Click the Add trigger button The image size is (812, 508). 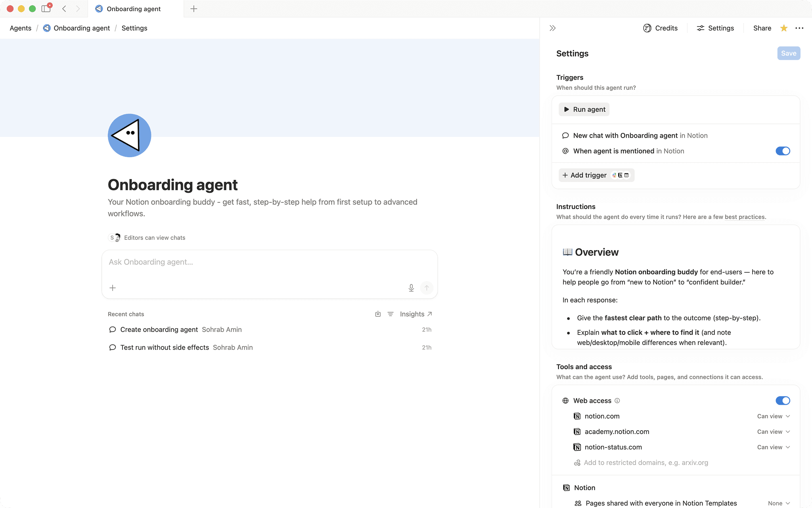coord(596,175)
